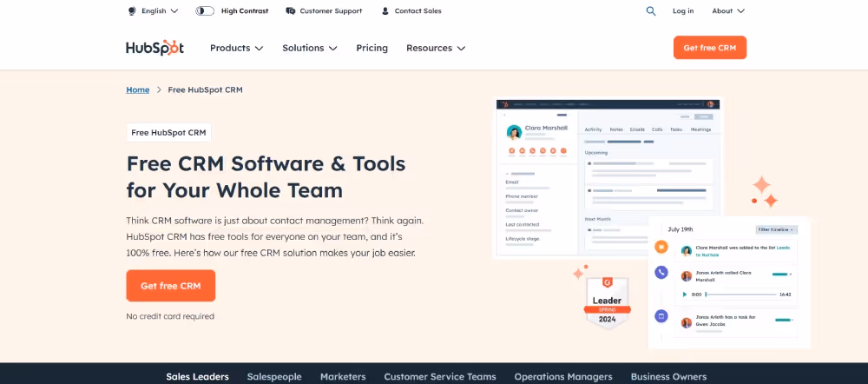
Task: Click the play button in call recording
Action: click(685, 295)
